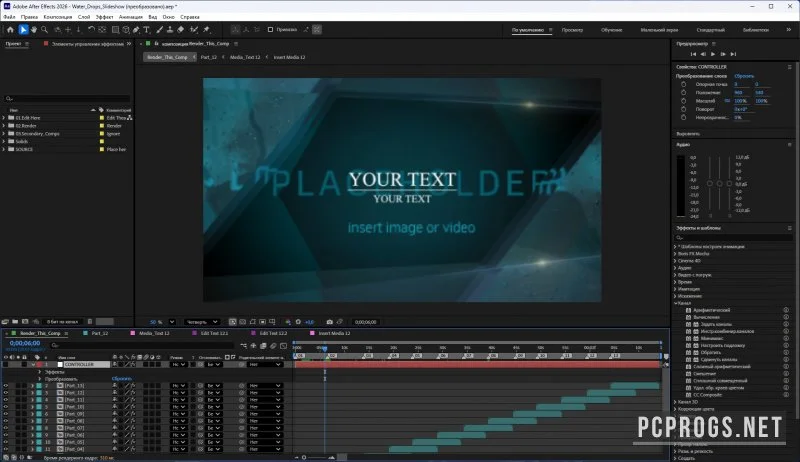Switch to Insert Media 12 timeline tab
This screenshot has width=800, height=462.
tap(334, 333)
